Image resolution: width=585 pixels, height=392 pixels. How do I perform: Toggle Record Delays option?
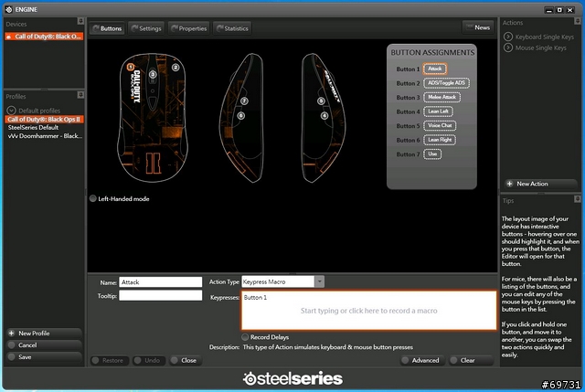(245, 337)
